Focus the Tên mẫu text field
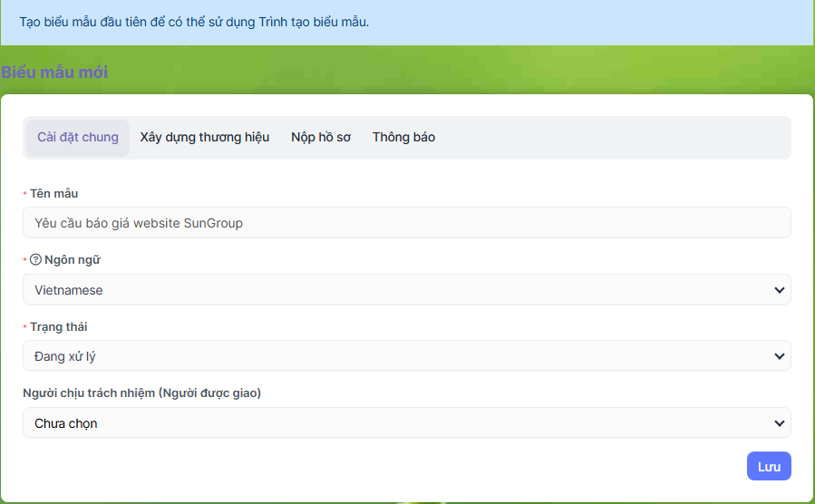This screenshot has width=815, height=504. [x=406, y=223]
